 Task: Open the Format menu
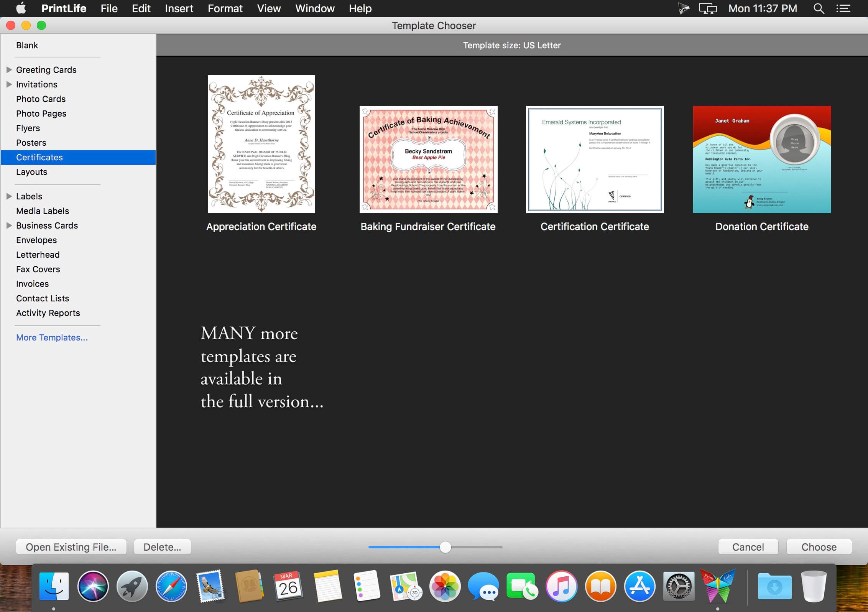point(225,8)
